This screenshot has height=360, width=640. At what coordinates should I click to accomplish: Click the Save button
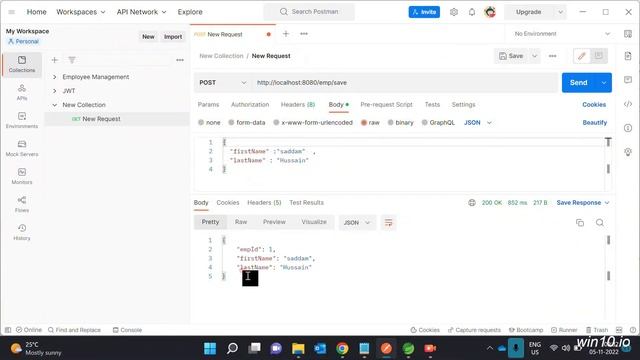511,56
